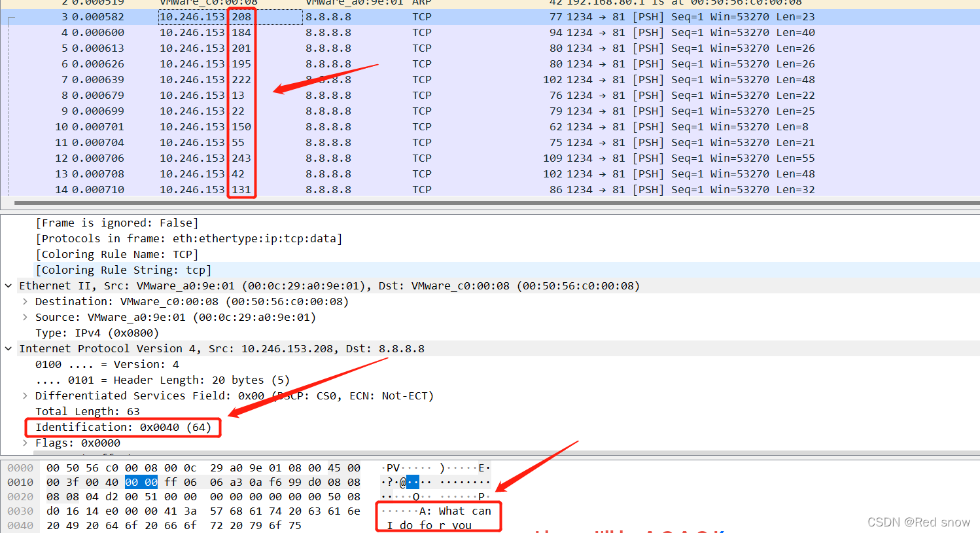
Task: Click the highlighted 00 00 hex bytes
Action: [141, 483]
